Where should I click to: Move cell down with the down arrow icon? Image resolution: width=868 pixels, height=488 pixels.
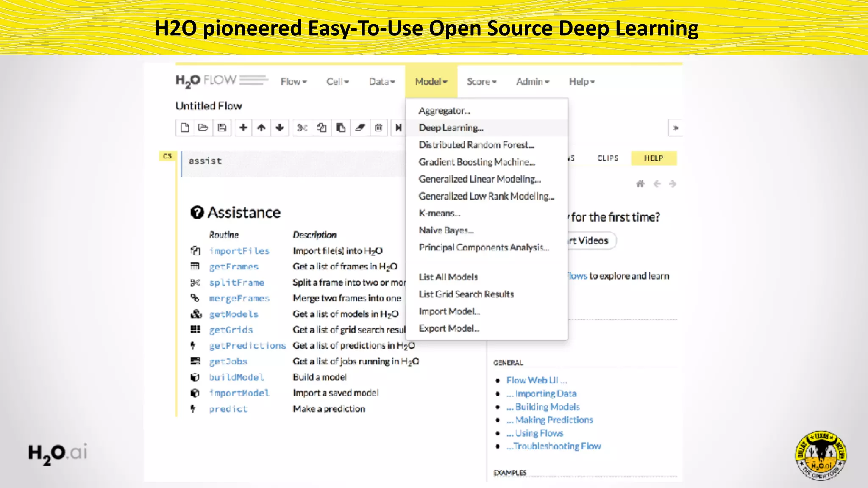tap(280, 128)
